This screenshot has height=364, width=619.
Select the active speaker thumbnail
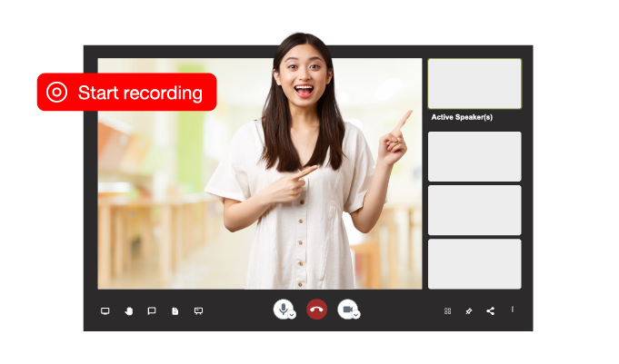point(474,84)
